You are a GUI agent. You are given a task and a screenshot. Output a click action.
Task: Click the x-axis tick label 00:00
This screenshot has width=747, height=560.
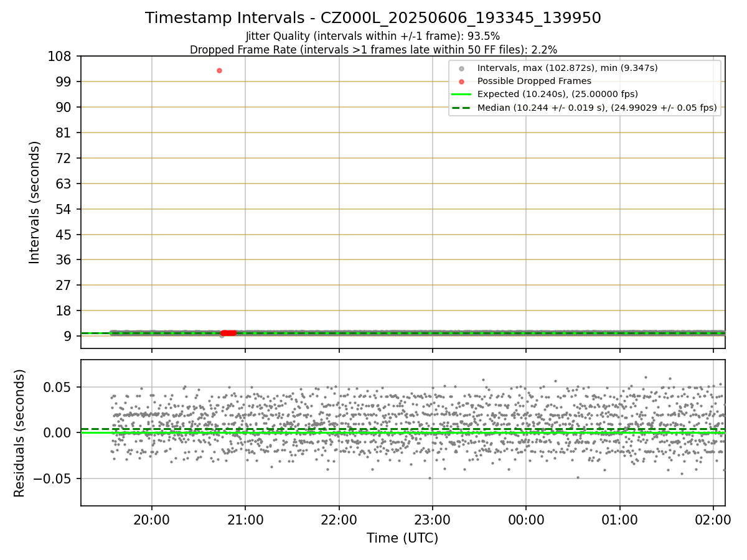point(526,520)
